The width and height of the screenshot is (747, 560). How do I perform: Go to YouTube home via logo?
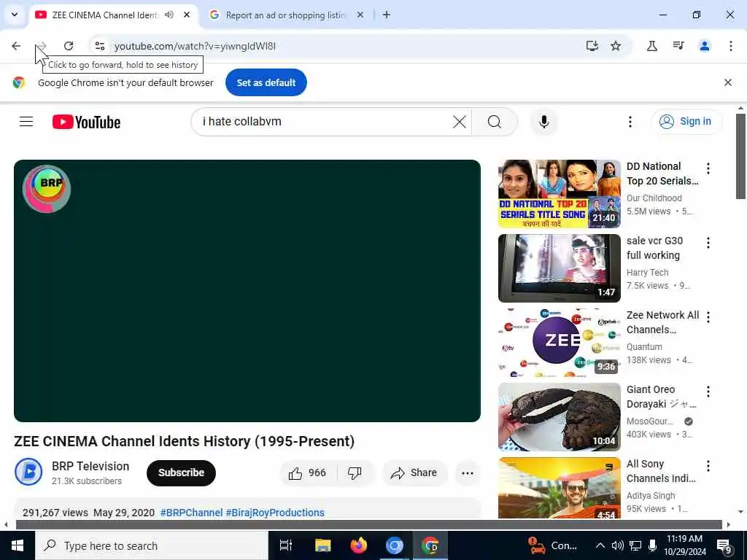[x=86, y=122]
